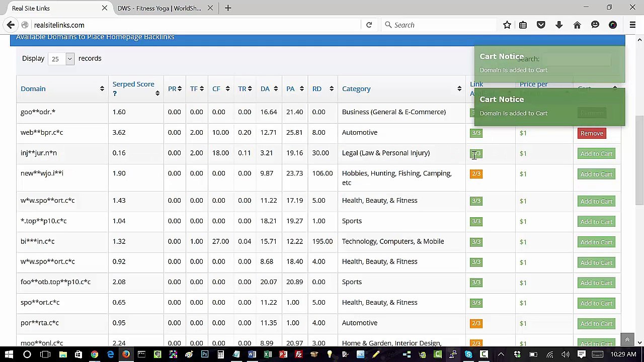Sort table by TF column
This screenshot has width=644, height=362.
197,88
